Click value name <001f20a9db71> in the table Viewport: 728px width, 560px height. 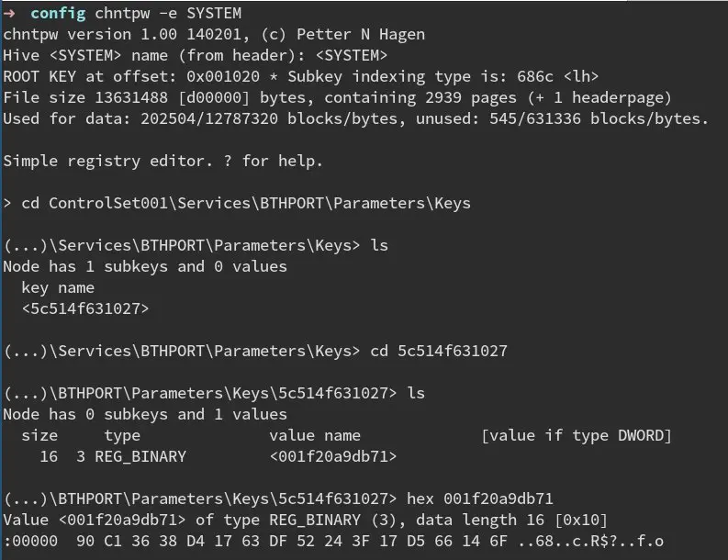click(332, 456)
